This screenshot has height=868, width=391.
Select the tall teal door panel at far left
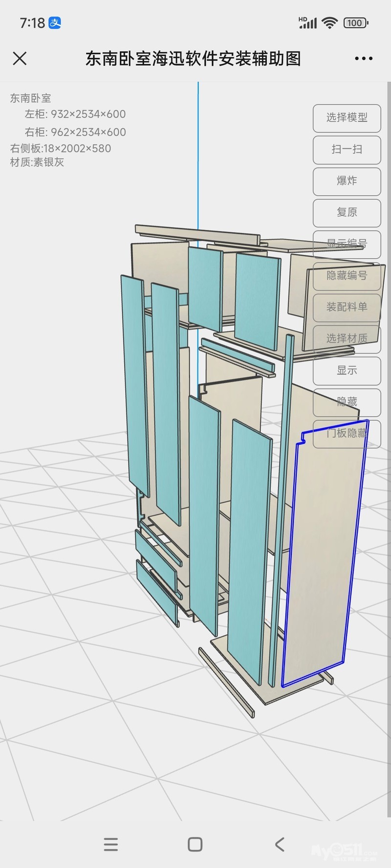click(134, 381)
